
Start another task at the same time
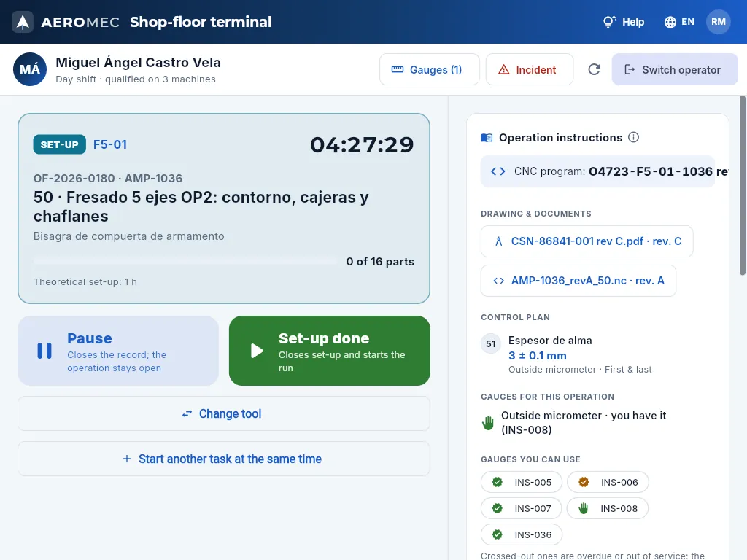[224, 459]
